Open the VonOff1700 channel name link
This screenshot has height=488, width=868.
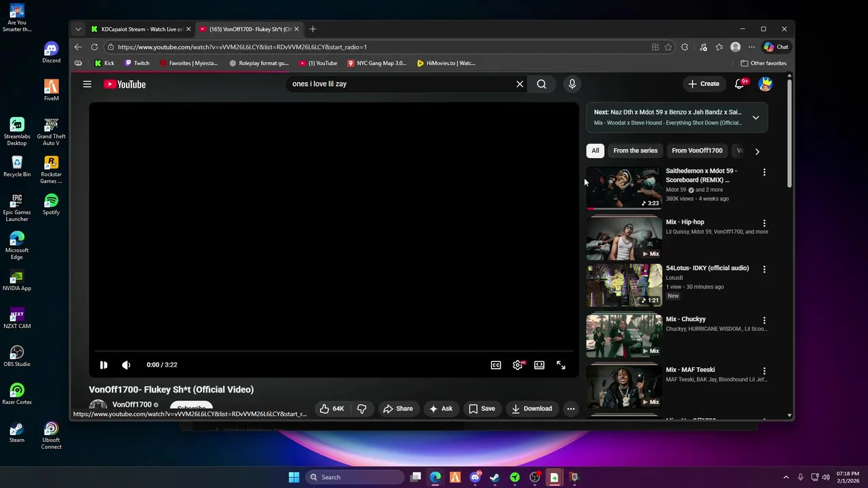click(132, 405)
